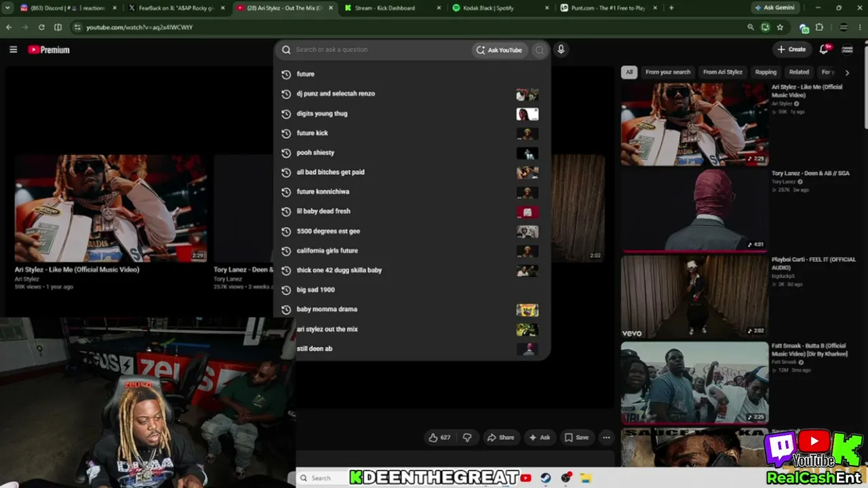Choose suggestion 'future kick'

pos(412,133)
